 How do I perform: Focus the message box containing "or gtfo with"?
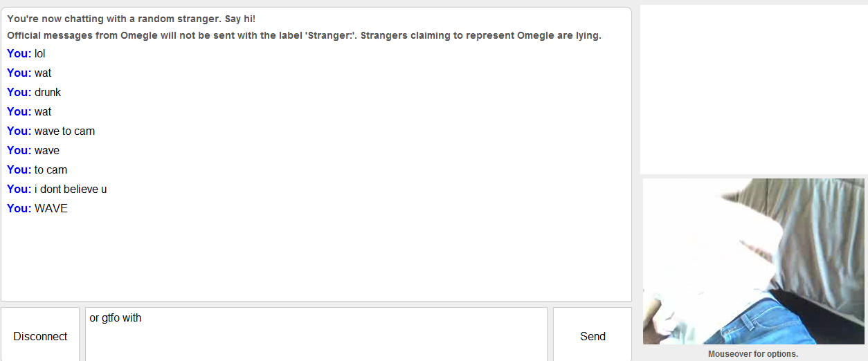(316, 335)
